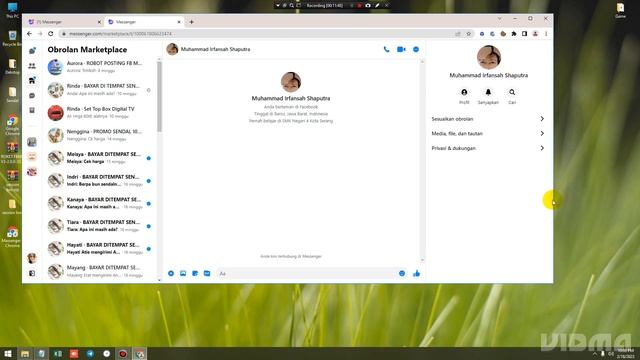
Task: Open Marketplace icon in left sidebar
Action: pos(32,80)
